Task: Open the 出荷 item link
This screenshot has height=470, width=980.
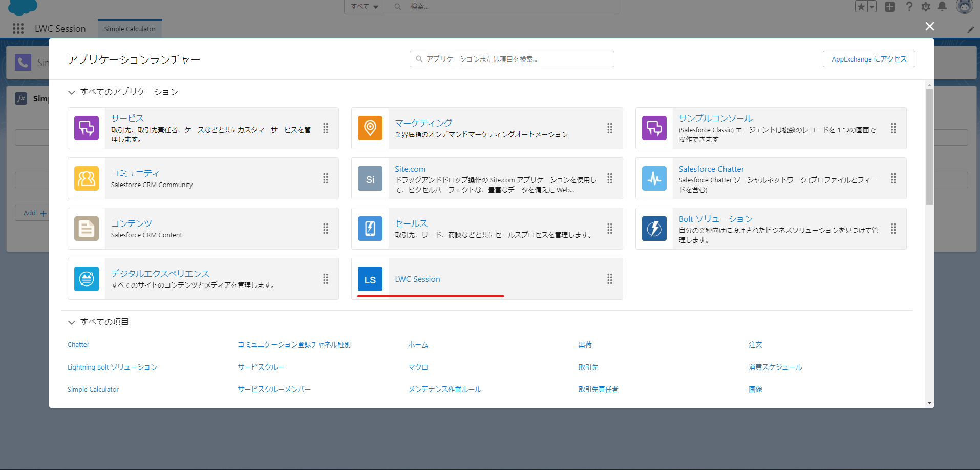Action: pos(585,345)
